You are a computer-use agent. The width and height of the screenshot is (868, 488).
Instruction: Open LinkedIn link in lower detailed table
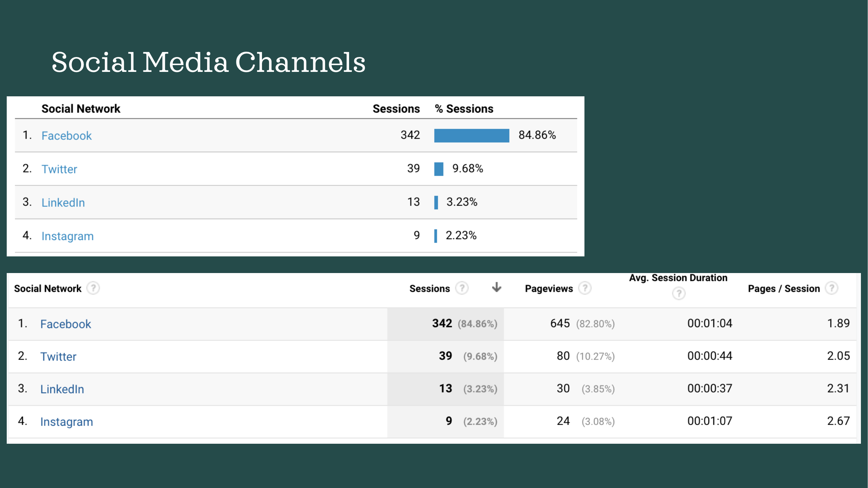(x=62, y=389)
